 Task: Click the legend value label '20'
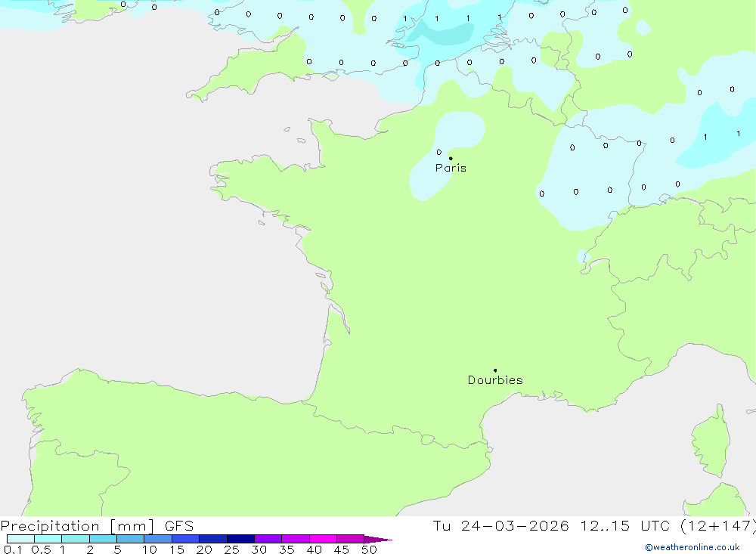point(204,549)
